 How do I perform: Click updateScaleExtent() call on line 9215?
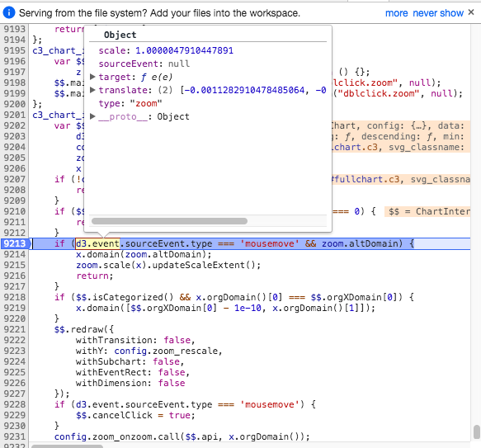point(206,265)
